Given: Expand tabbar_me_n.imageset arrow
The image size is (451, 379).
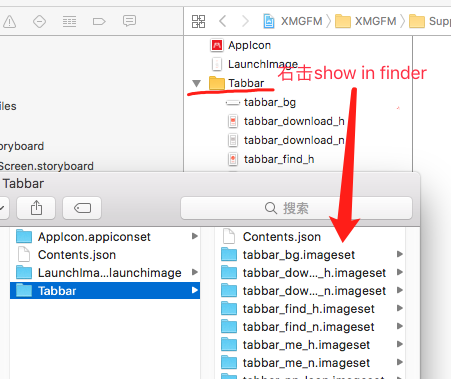Looking at the screenshot, I should pos(400,362).
